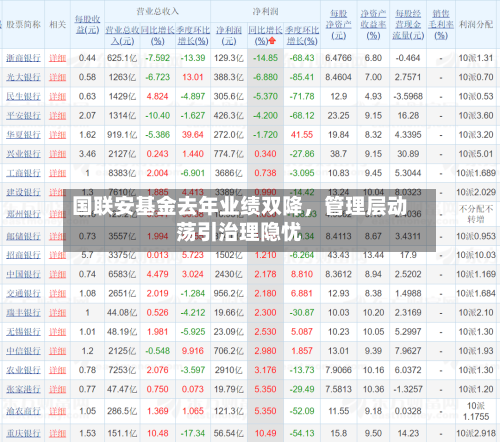Select the 3.46 earnings per share cell
500x442 pixels.
click(x=87, y=154)
